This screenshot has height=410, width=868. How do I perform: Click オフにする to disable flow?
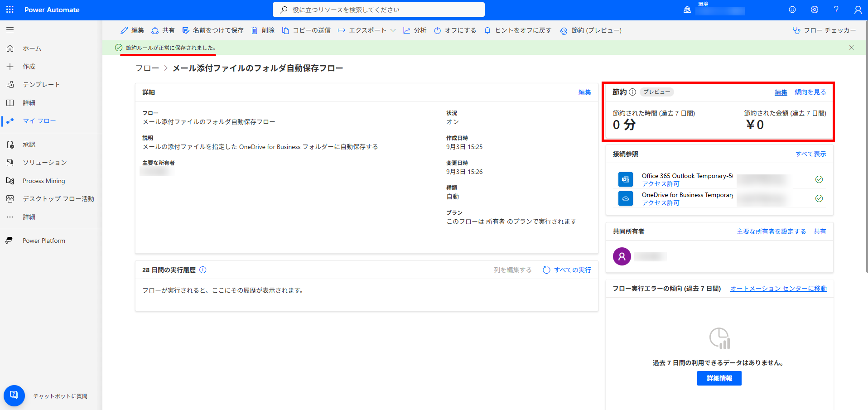click(455, 30)
